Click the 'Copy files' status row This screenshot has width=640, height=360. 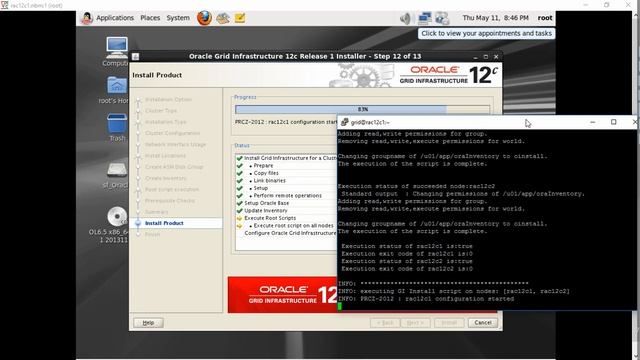(266, 173)
